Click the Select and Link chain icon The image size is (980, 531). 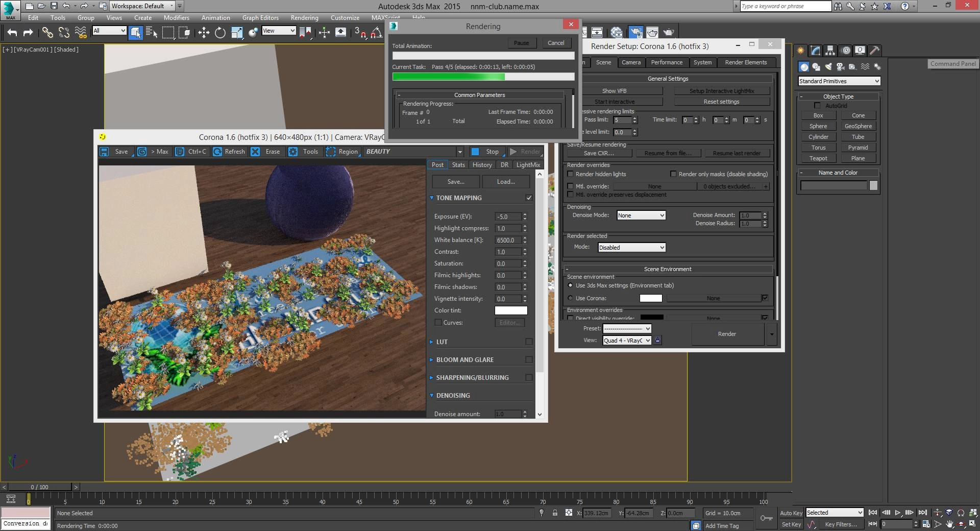(x=47, y=33)
